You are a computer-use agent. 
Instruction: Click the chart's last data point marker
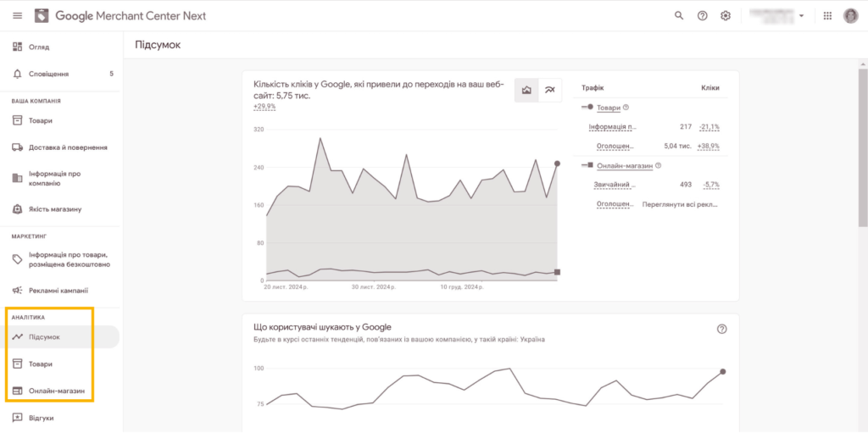pos(557,164)
